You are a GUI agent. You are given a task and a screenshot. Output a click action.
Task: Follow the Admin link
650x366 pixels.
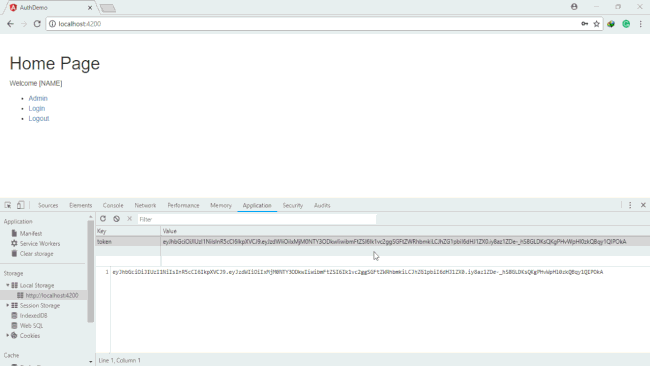click(38, 98)
